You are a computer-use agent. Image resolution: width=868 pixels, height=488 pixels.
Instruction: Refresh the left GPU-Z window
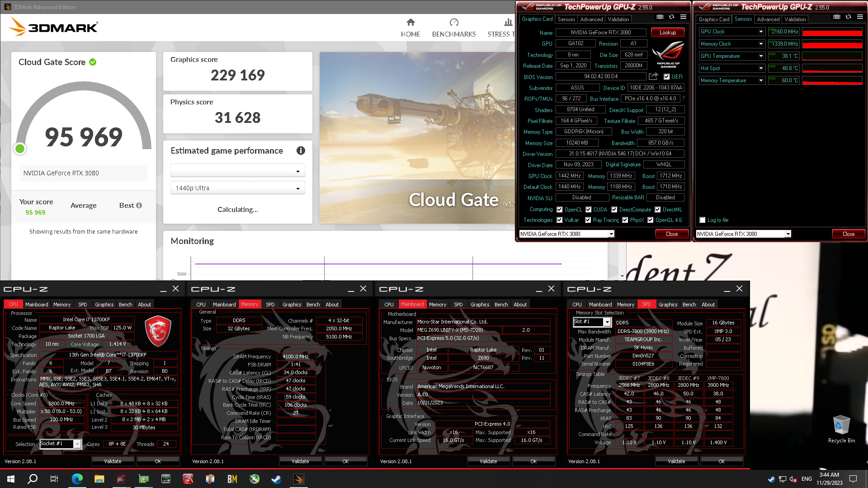click(x=672, y=17)
